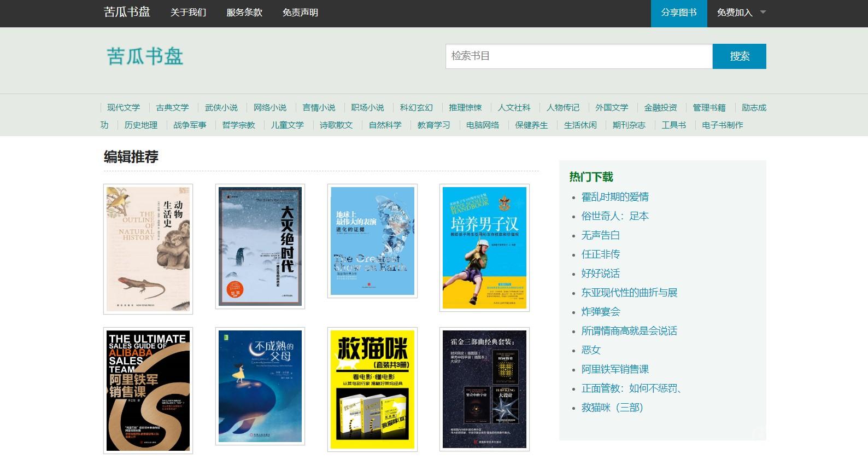Focus the 检索书目 search field
The height and width of the screenshot is (459, 868).
click(579, 56)
